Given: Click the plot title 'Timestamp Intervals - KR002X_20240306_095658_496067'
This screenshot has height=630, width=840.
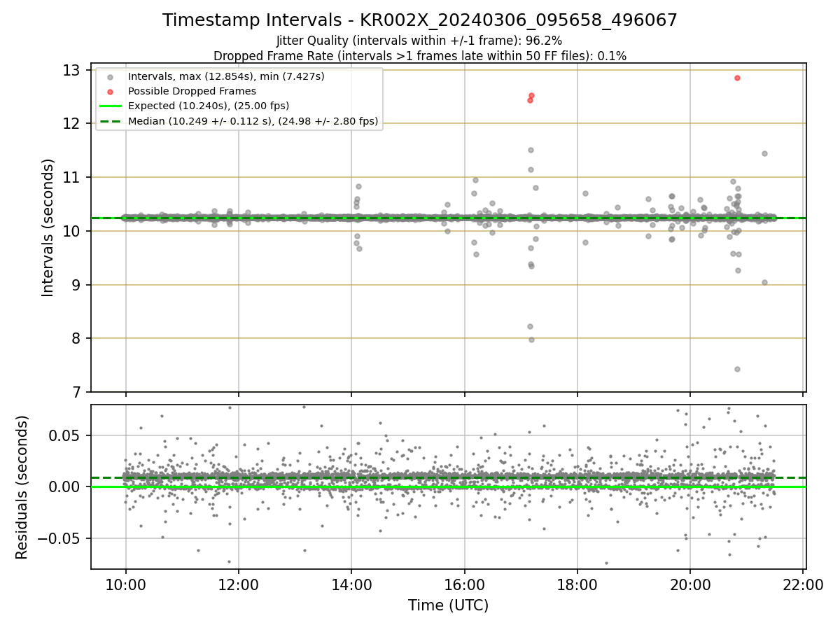Looking at the screenshot, I should pyautogui.click(x=420, y=20).
